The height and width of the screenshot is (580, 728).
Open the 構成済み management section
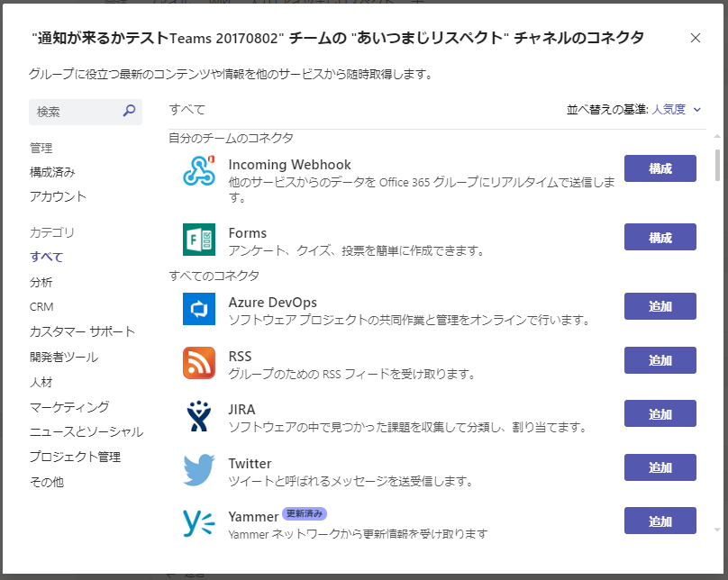pyautogui.click(x=52, y=172)
